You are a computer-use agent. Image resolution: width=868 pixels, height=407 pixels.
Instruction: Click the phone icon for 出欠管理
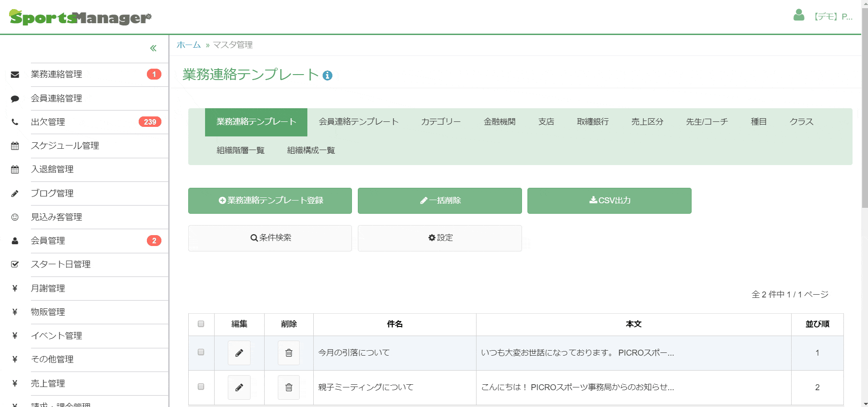pyautogui.click(x=15, y=122)
